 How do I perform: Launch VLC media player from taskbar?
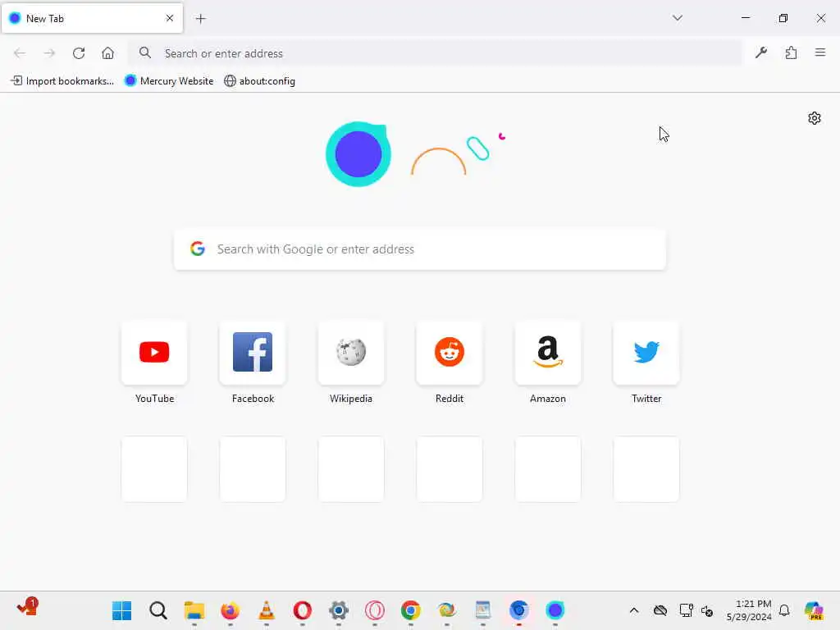click(x=267, y=610)
